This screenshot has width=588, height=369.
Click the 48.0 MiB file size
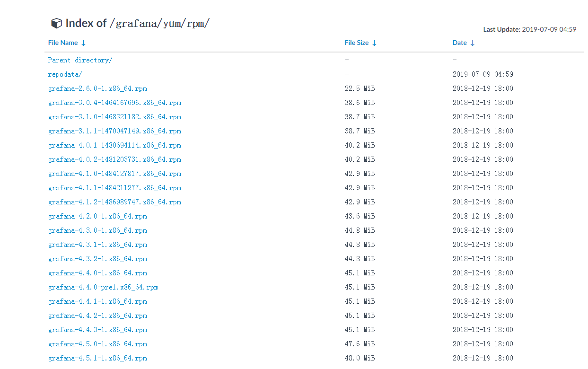tap(360, 358)
